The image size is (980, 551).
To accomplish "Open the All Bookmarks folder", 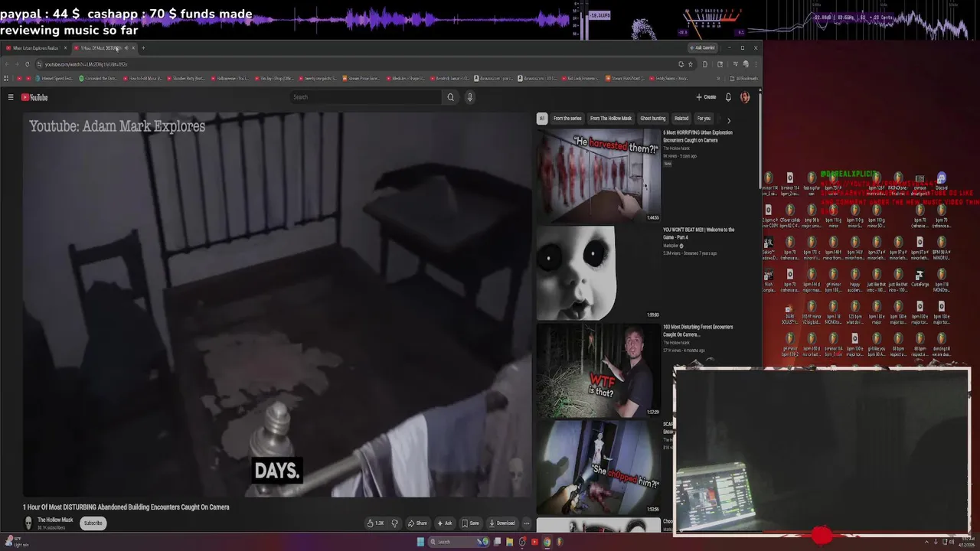I will point(743,78).
